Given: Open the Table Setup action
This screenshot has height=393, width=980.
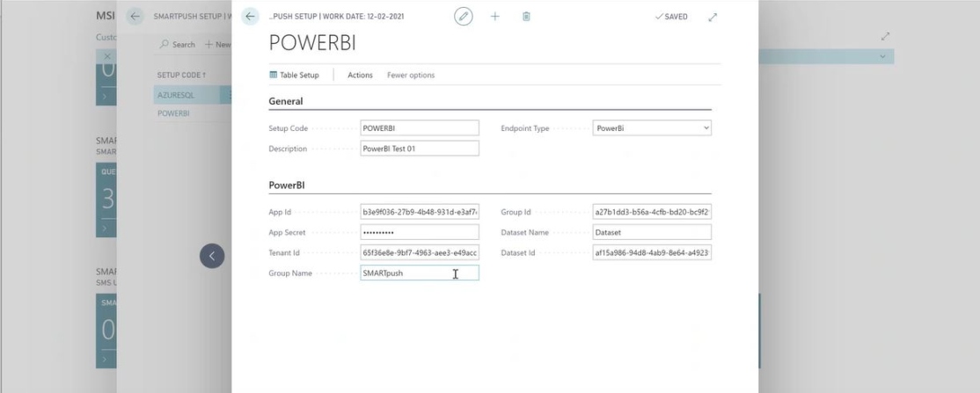Looking at the screenshot, I should click(294, 75).
